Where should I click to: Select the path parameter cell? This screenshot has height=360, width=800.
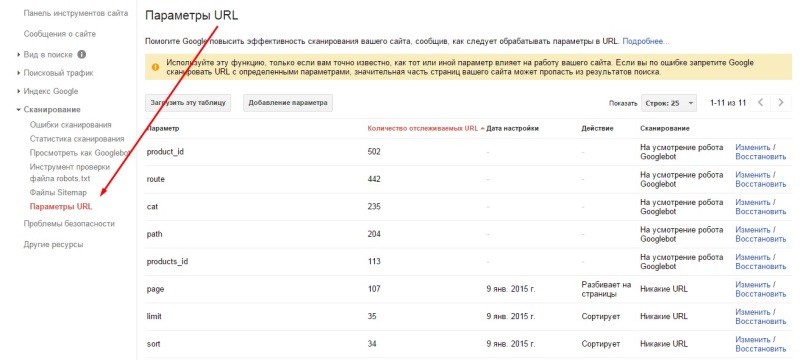[x=154, y=235]
